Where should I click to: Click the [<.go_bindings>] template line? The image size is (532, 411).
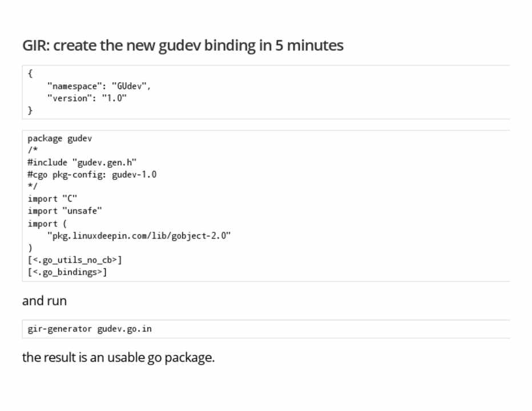67,272
